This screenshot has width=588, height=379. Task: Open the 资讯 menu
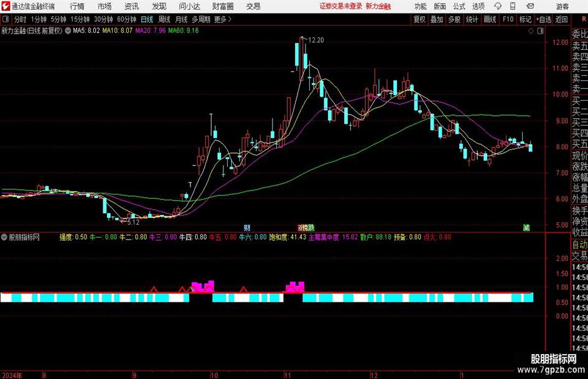(x=132, y=6)
